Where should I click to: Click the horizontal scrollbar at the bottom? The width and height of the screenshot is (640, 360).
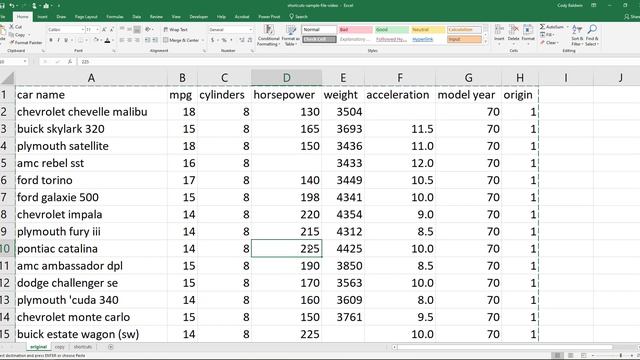(505, 347)
